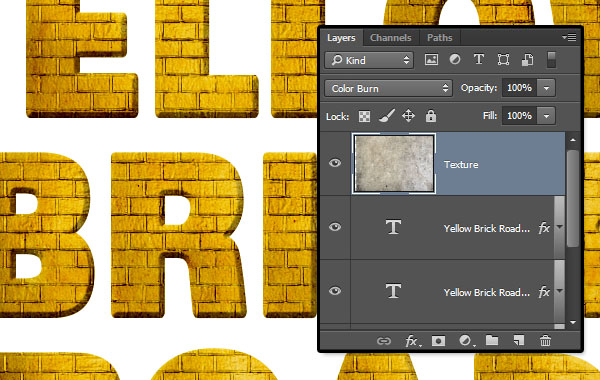The image size is (600, 380).
Task: Hide the bottom Yellow Brick Road text layer
Action: click(x=335, y=291)
